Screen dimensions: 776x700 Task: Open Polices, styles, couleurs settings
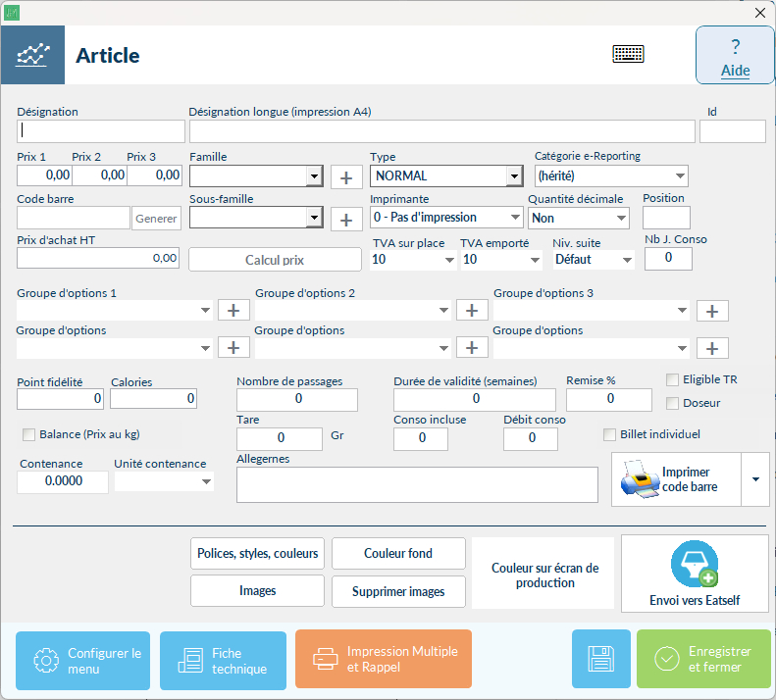[257, 553]
